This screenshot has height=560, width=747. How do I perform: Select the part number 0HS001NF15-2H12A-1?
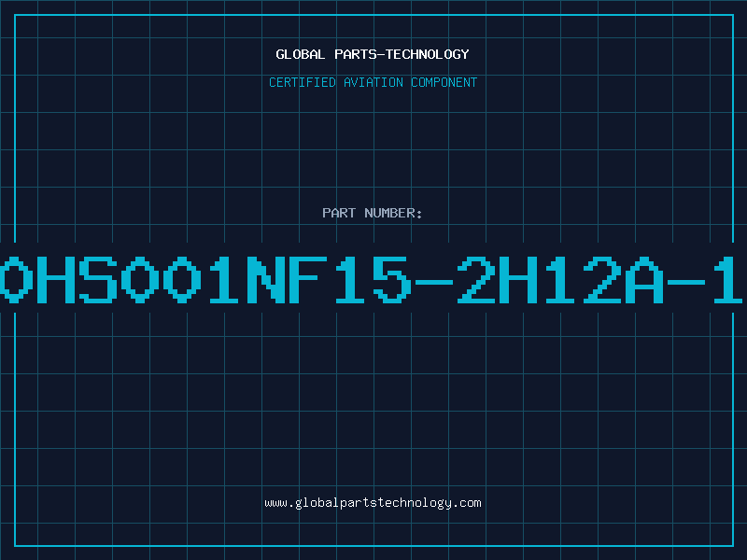[x=371, y=279]
